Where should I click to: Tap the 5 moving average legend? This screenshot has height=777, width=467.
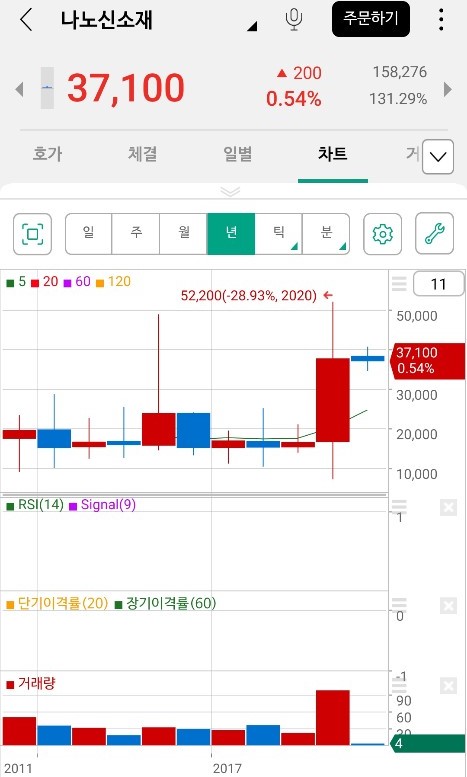[16, 282]
